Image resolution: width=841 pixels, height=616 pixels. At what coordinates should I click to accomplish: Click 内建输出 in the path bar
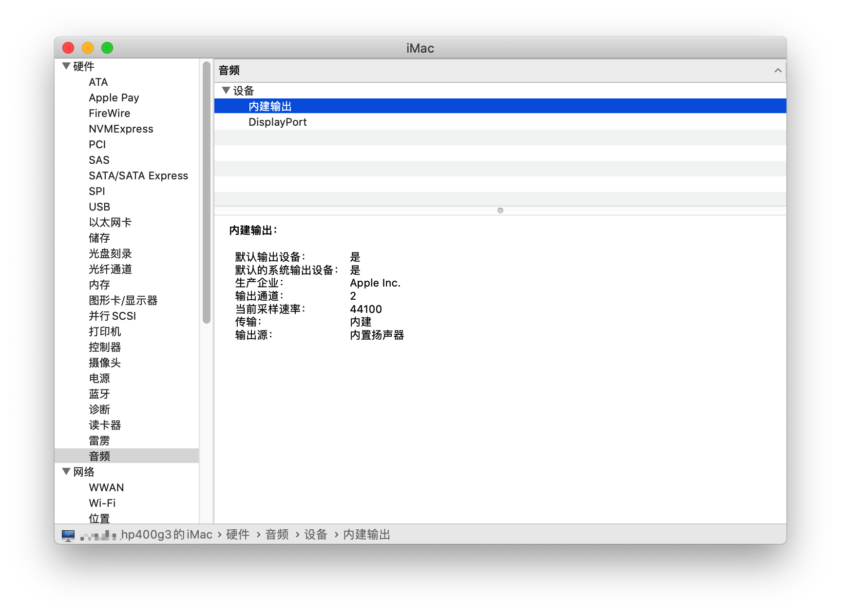(x=366, y=535)
